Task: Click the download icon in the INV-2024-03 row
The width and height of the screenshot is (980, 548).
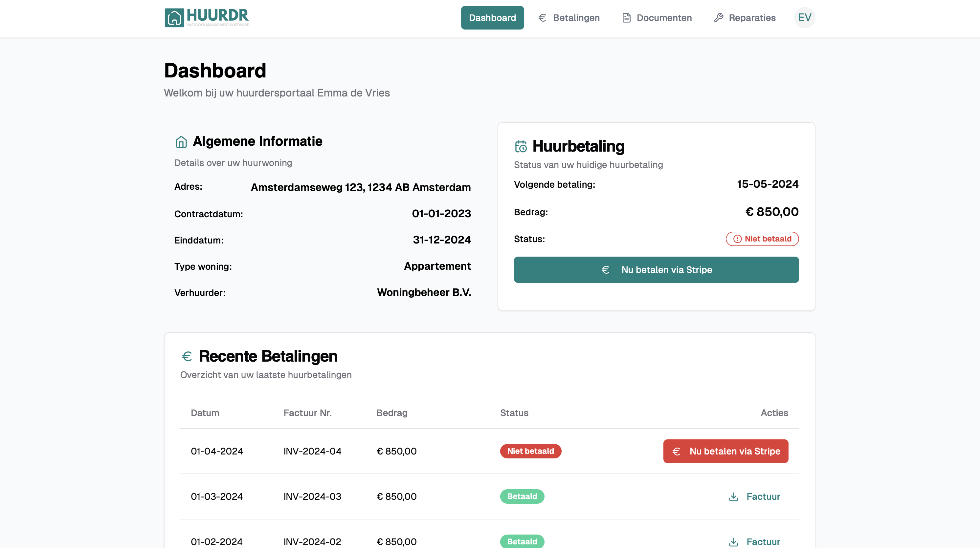Action: (733, 497)
